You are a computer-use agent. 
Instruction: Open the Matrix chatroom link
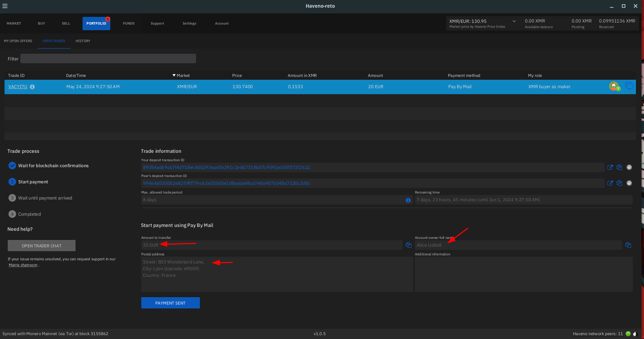[23, 265]
